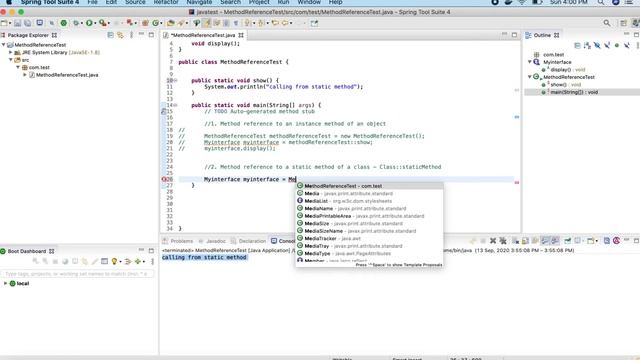Open the Project menu
640x360 pixels.
(x=259, y=2)
